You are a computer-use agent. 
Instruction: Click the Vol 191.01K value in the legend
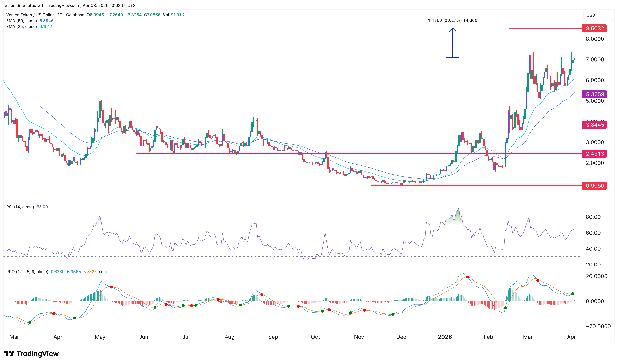click(x=173, y=15)
